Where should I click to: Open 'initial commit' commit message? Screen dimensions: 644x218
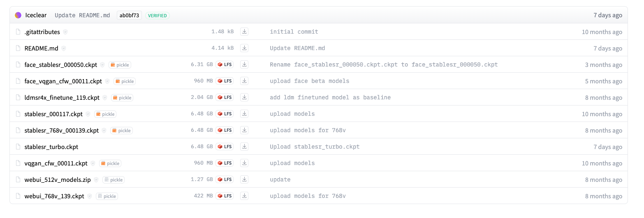294,32
